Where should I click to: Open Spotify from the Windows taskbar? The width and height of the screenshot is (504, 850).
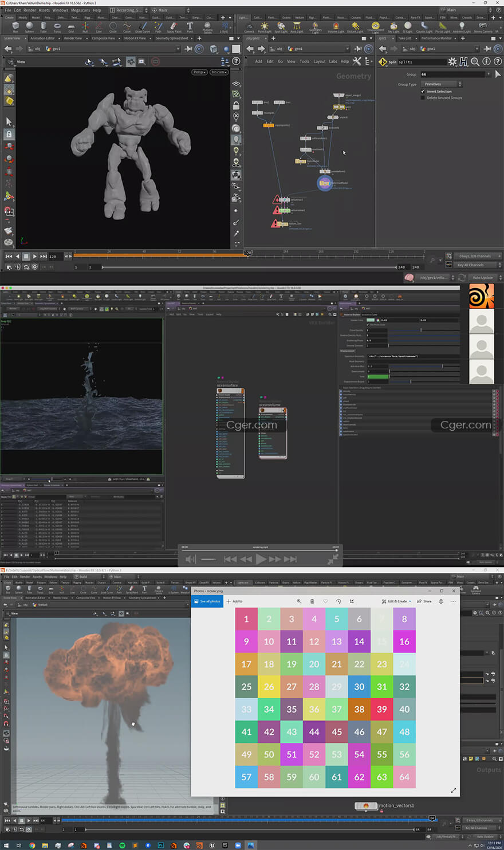(123, 845)
